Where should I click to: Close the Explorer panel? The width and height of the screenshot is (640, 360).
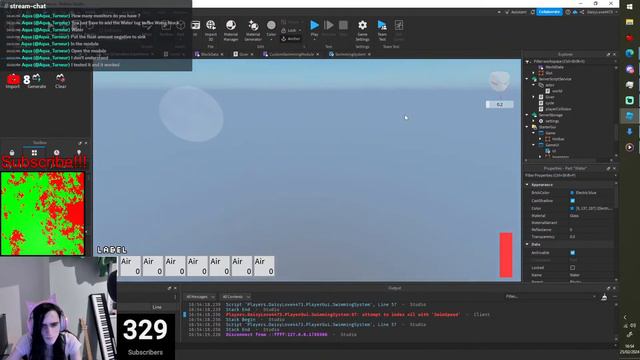coord(614,55)
